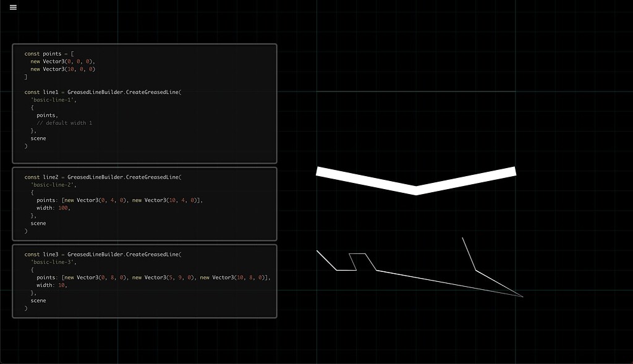
Task: Click the 'points' shorthand property in line1
Action: pyautogui.click(x=46, y=115)
